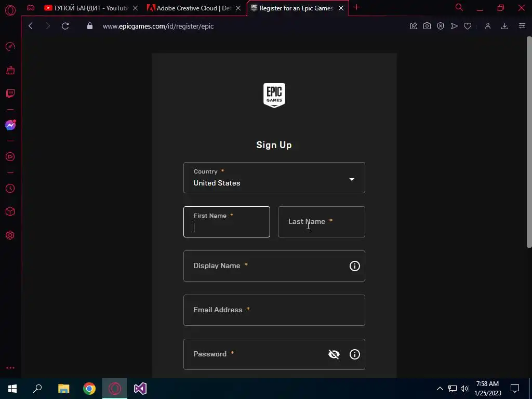
Task: Open Easy Setup sliders icon
Action: click(x=522, y=26)
